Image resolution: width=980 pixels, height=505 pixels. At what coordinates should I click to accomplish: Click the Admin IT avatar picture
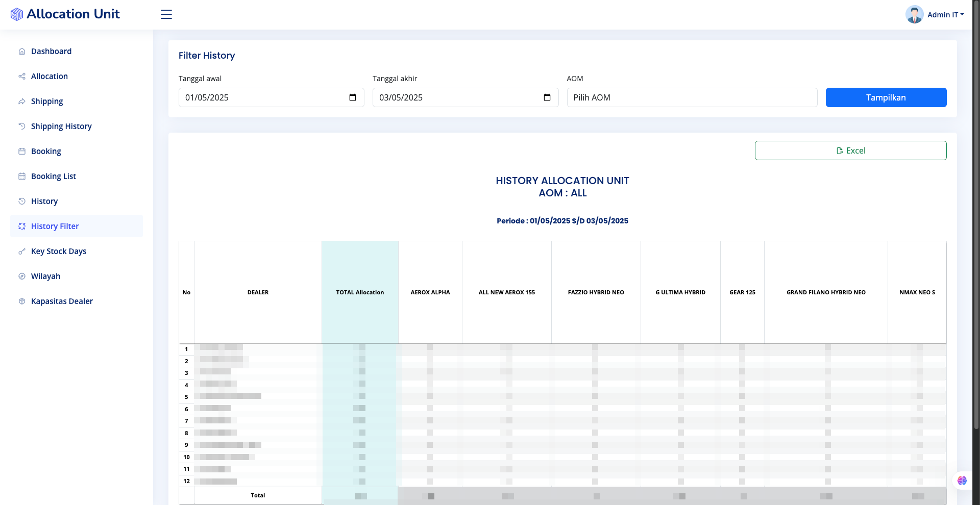coord(914,14)
